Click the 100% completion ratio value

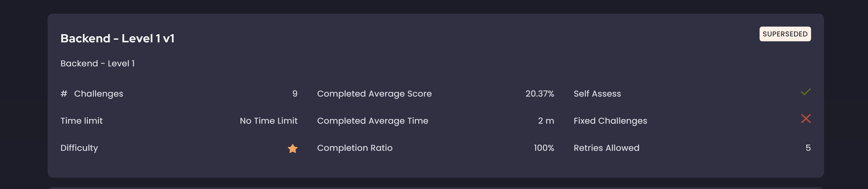coord(544,148)
